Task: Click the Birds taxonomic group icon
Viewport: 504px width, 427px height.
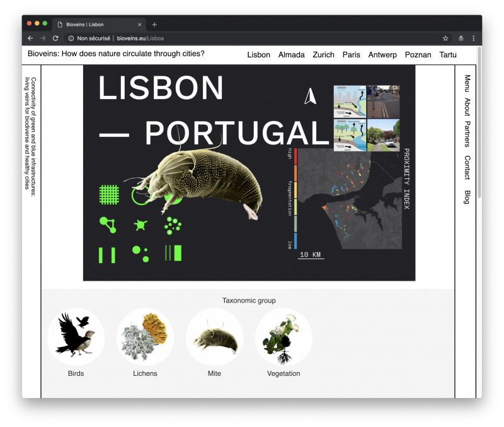Action: click(76, 336)
